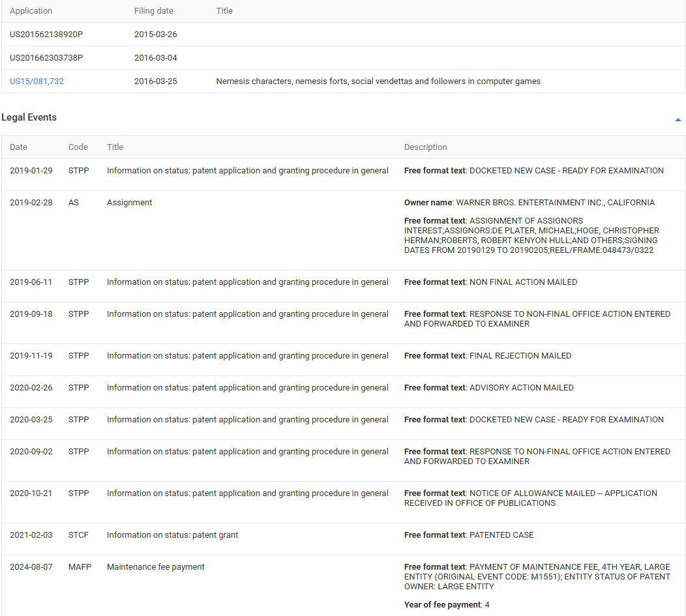Select legal event date 2020-09-02
The image size is (686, 616).
point(31,452)
